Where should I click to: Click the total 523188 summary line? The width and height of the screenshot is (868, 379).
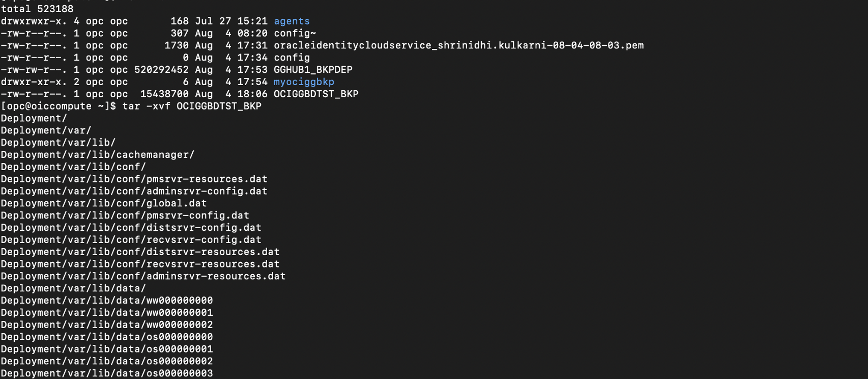coord(37,9)
